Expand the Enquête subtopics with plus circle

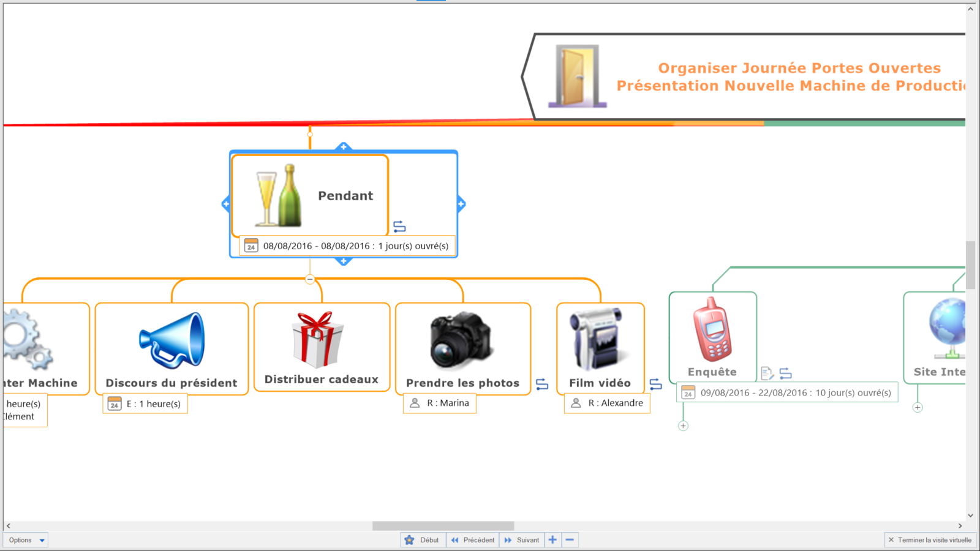coord(683,426)
